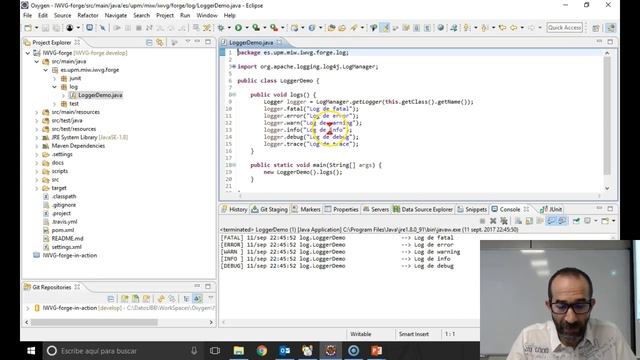
Task: Click the Open Type folder icon
Action: [x=331, y=28]
